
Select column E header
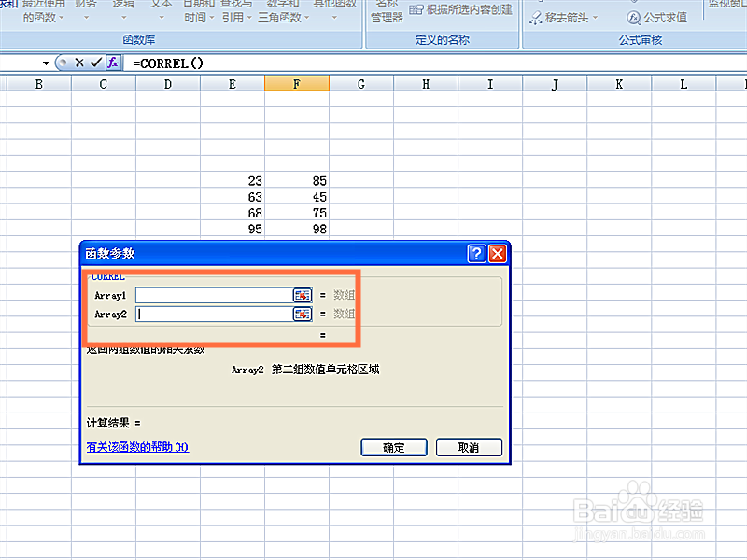[233, 84]
